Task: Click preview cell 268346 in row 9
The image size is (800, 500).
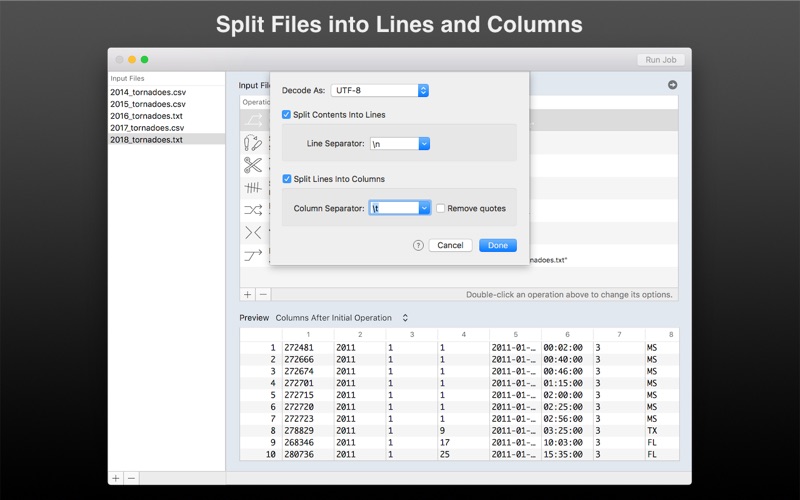Action: coord(299,442)
